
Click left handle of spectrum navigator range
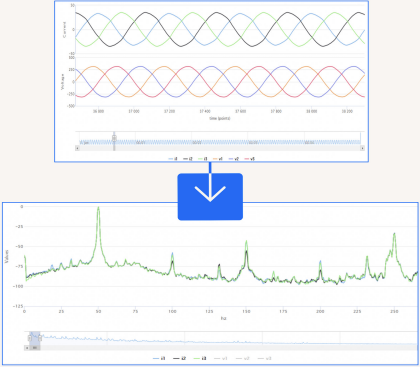point(30,338)
